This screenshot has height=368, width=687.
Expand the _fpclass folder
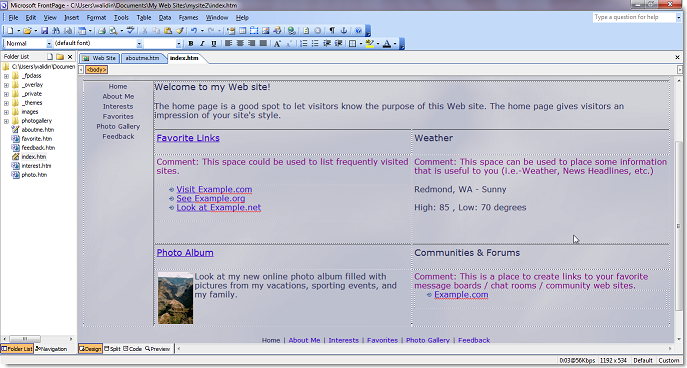(x=6, y=76)
